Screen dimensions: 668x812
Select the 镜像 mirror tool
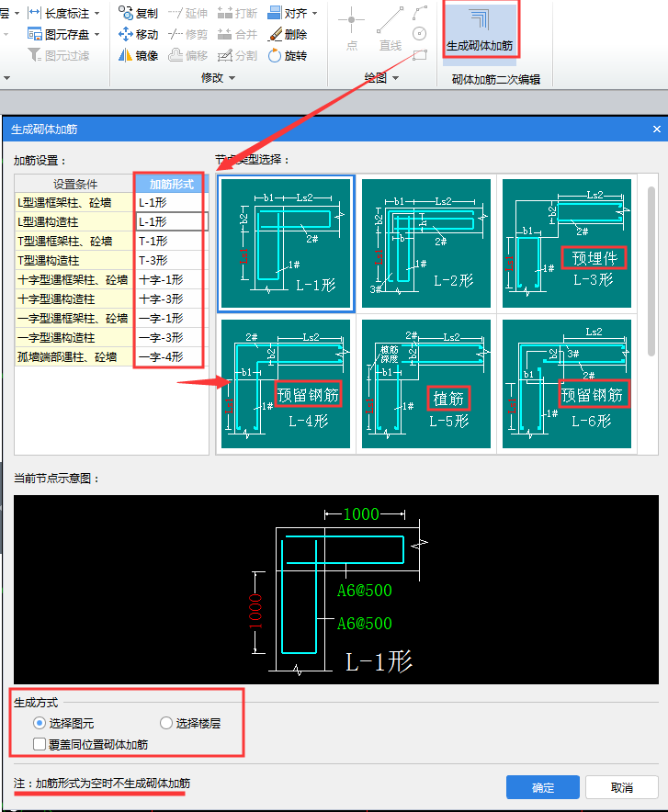coord(138,55)
